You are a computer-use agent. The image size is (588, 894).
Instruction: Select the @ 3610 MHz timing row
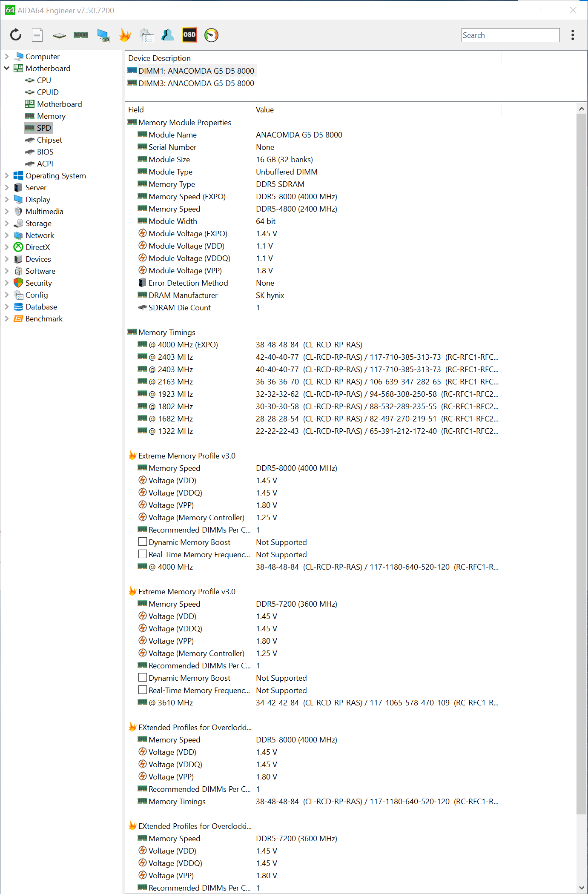coord(313,702)
